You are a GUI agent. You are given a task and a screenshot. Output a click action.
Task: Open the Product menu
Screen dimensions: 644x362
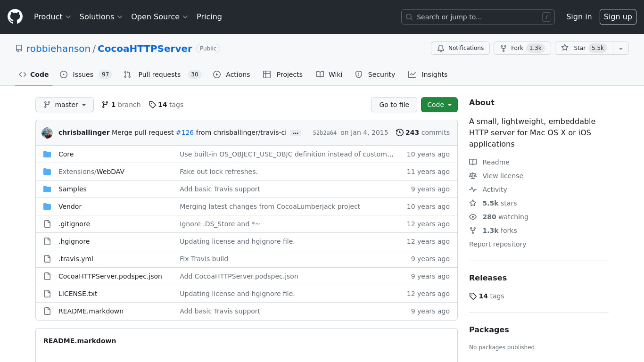tap(52, 17)
